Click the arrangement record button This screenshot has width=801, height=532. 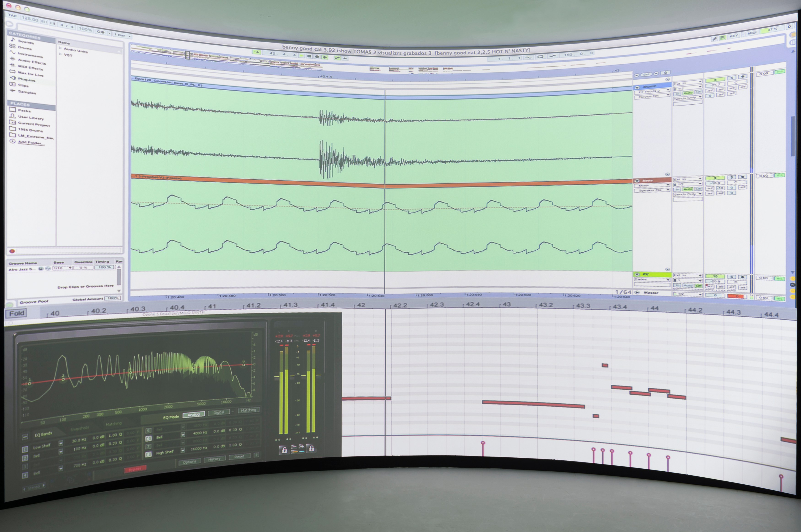317,57
